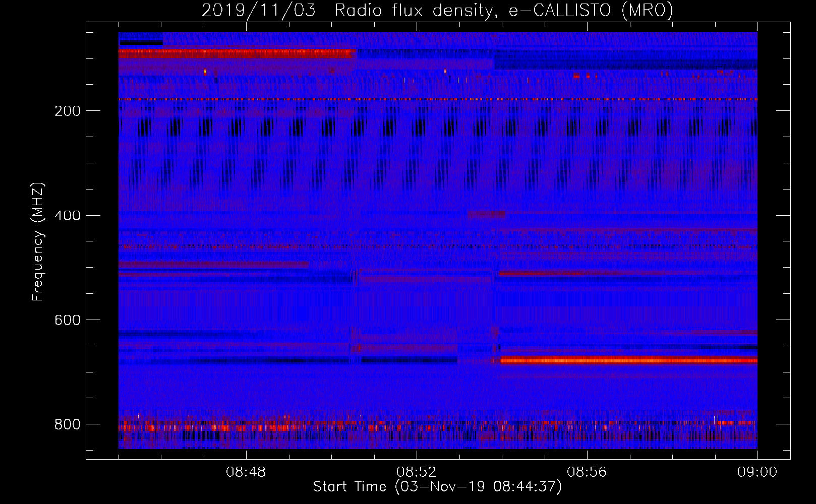816x504 pixels.
Task: Click the date '2019/11/03' in the title
Action: pos(259,11)
